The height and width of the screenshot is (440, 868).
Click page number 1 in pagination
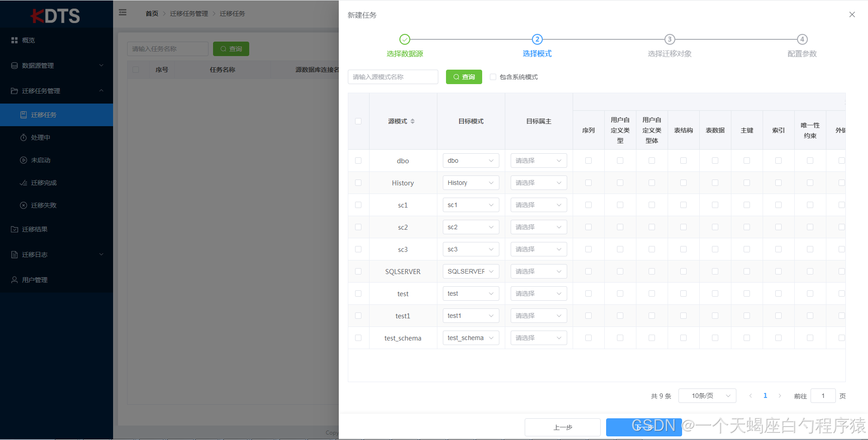[765, 396]
